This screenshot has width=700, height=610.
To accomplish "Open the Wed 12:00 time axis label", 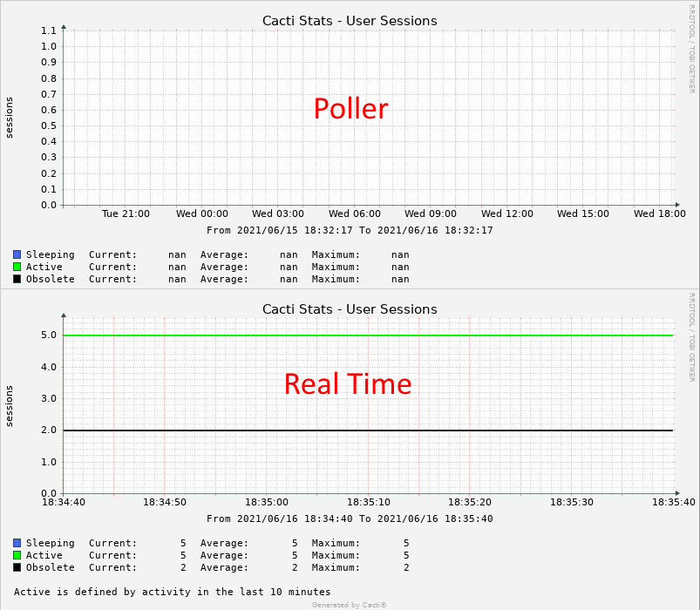I will click(507, 213).
